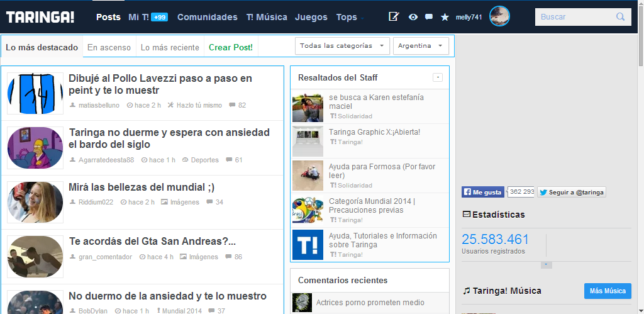
Task: Click the Facebook Me gusta button
Action: (x=483, y=192)
